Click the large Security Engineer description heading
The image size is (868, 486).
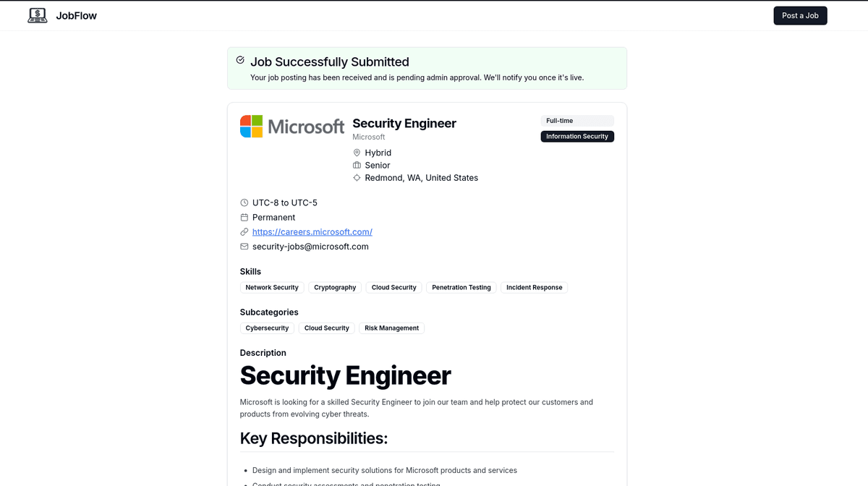(x=346, y=375)
